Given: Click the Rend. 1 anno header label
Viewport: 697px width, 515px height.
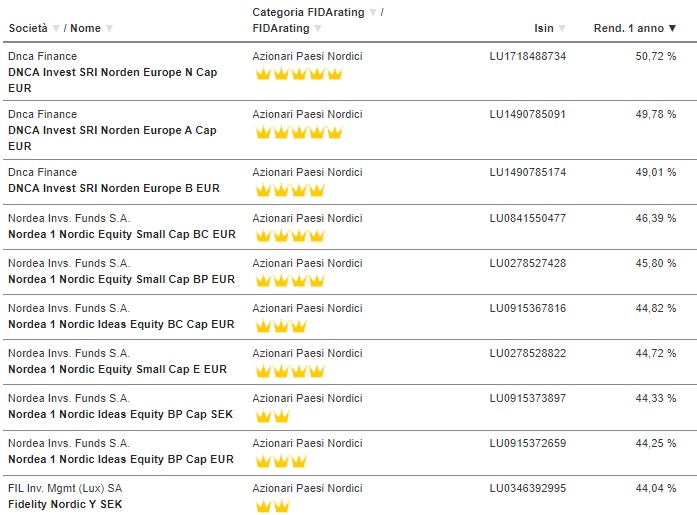Looking at the screenshot, I should pos(629,28).
